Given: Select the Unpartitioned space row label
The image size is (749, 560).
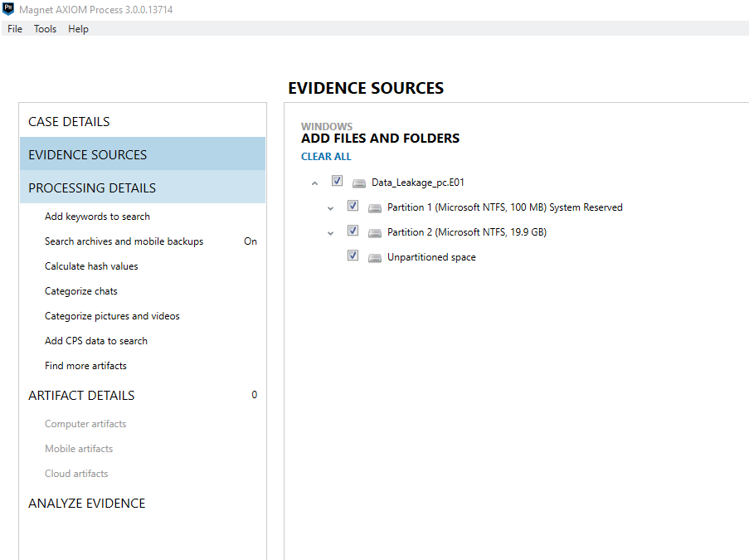Looking at the screenshot, I should [431, 257].
